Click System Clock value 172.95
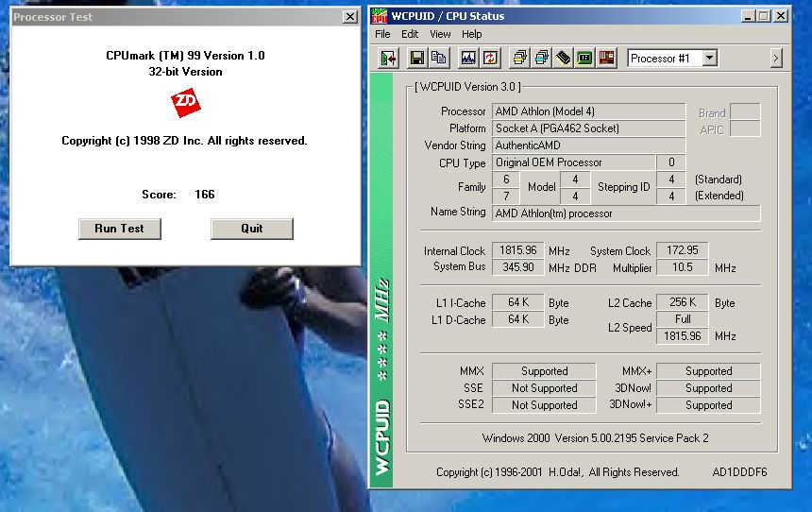 coord(682,250)
